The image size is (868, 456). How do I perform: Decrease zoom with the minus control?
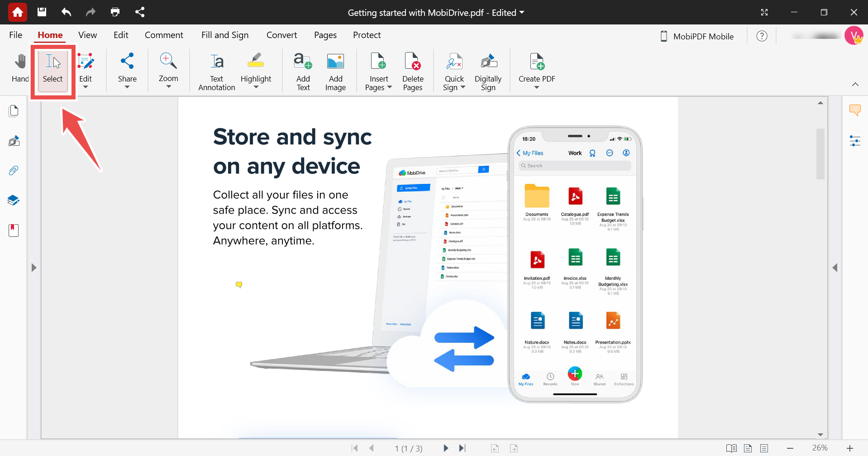[791, 448]
